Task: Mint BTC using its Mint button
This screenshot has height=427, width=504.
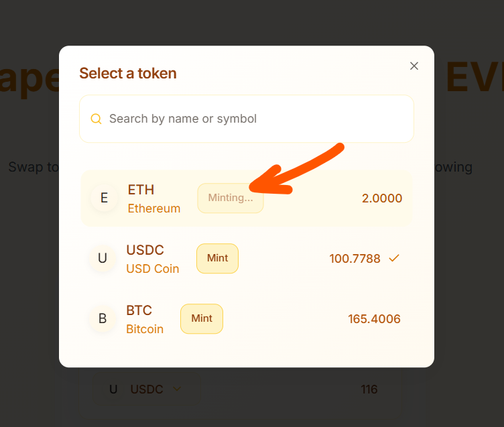Action: click(202, 318)
